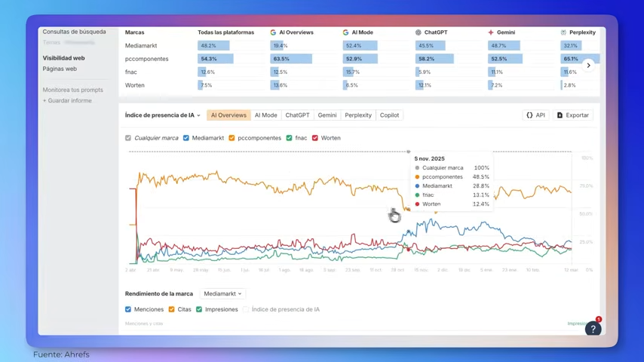Toggle the pccomponentes chart checkbox

(x=232, y=138)
